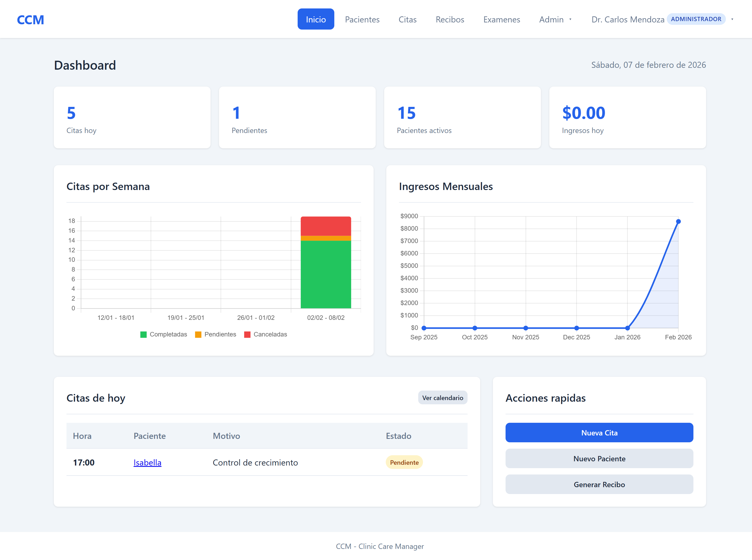752x560 pixels.
Task: Navigate to the Citas section
Action: [x=407, y=19]
